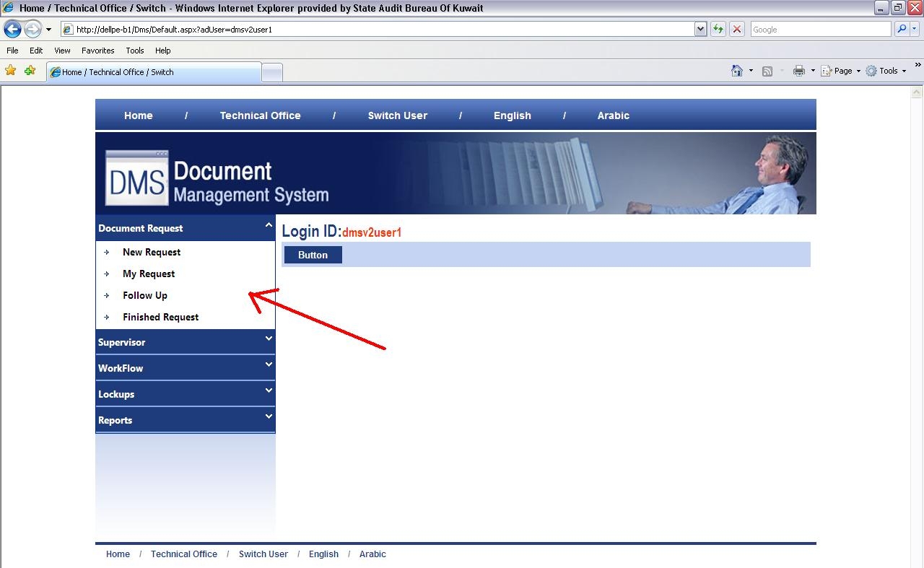Click the RSS feeds icon in the command bar

pos(767,71)
